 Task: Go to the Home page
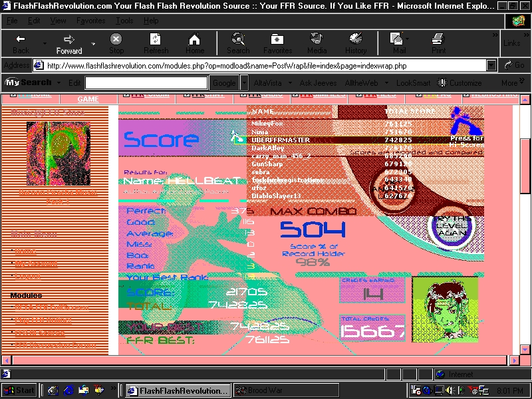[x=194, y=43]
